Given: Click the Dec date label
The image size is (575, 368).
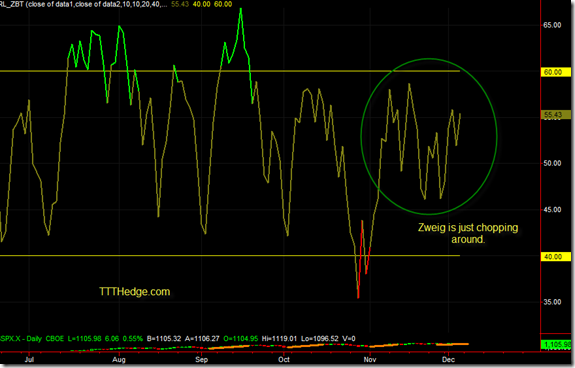Looking at the screenshot, I should pyautogui.click(x=448, y=359).
